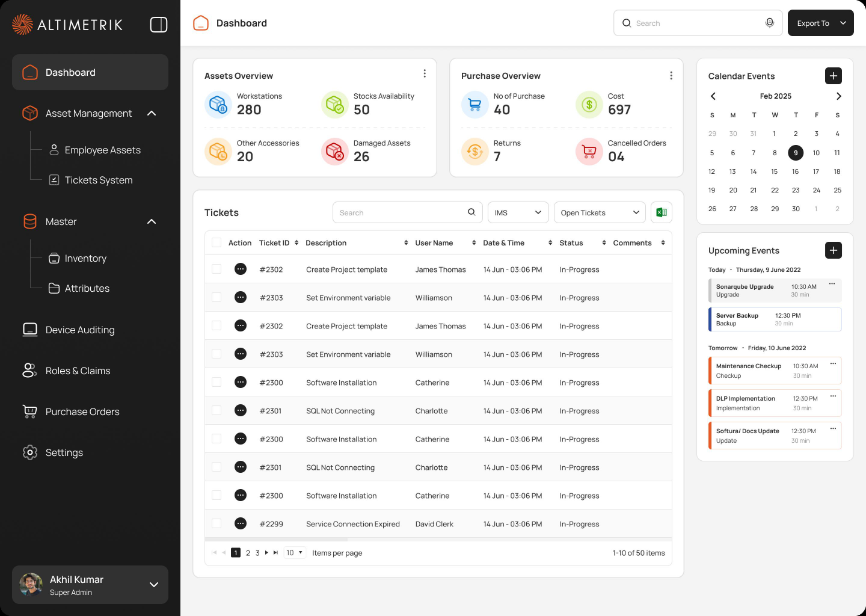Open action menu for Service Connection Expired row
866x616 pixels.
tap(241, 523)
